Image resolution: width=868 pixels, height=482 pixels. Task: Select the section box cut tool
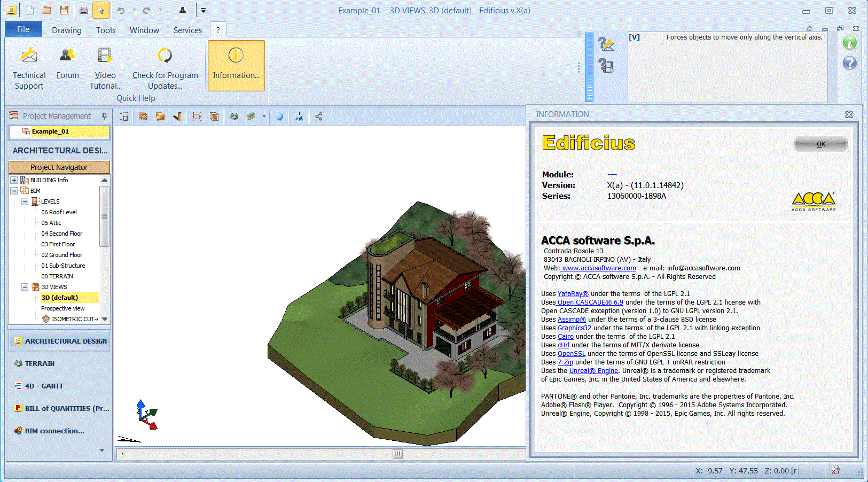(197, 116)
